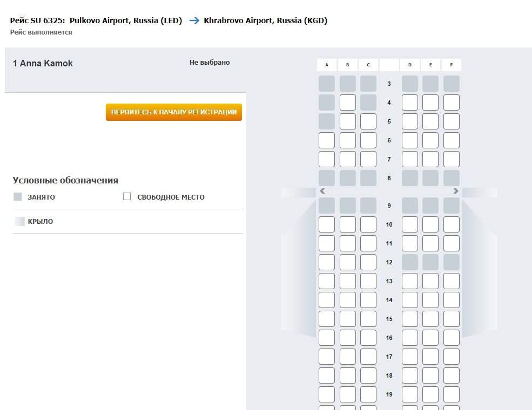The image size is (532, 410).
Task: Choose seat 16C next to the aisle
Action: tap(368, 338)
